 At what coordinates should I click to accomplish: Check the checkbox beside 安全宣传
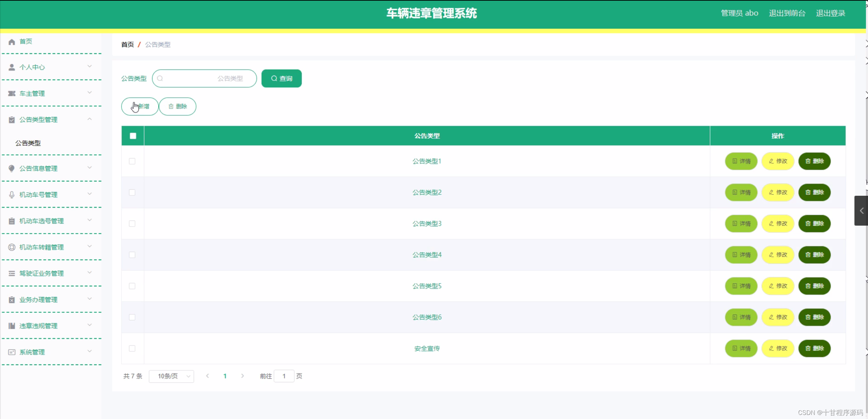[132, 348]
